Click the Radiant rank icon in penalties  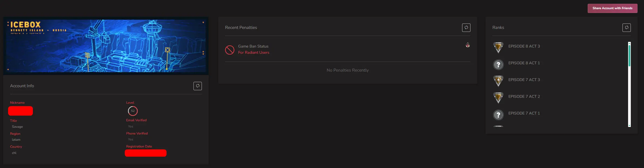tap(468, 45)
